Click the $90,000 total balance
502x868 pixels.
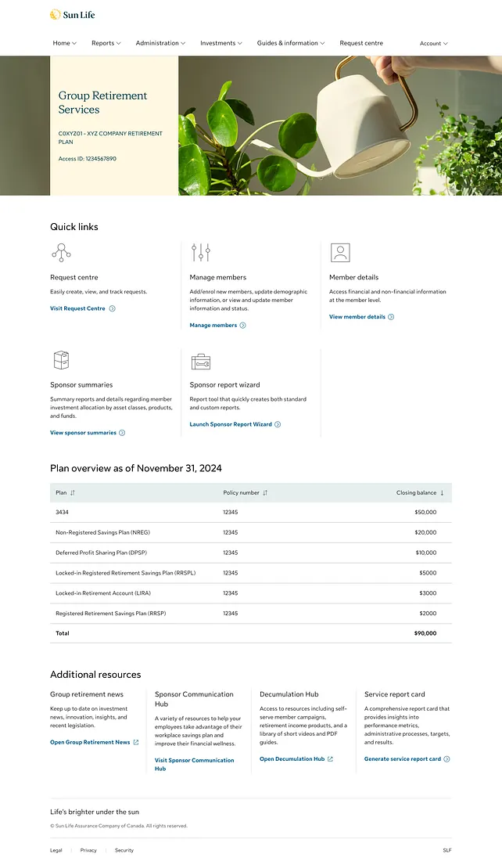(425, 633)
